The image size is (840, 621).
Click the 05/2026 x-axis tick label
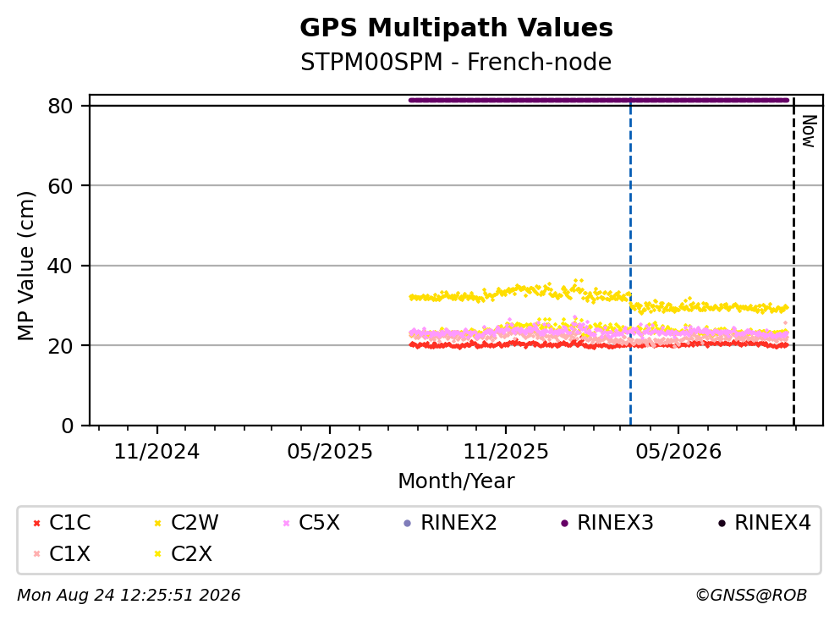click(678, 452)
